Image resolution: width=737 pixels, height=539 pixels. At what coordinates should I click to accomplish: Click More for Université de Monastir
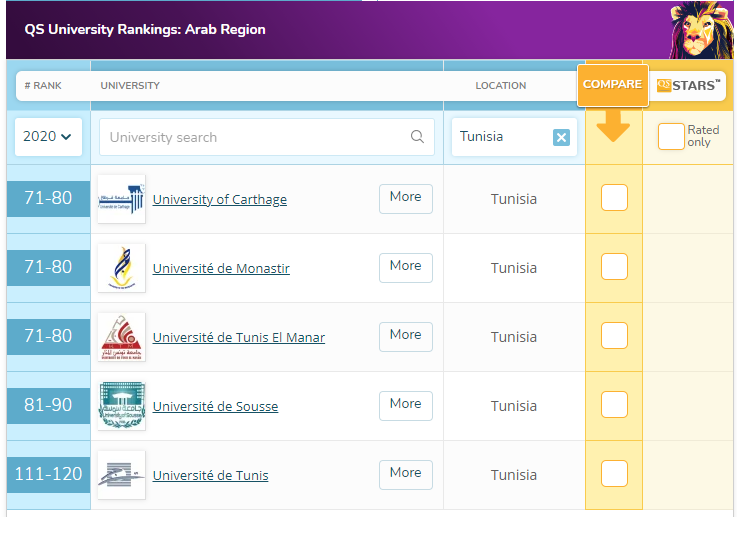point(406,267)
